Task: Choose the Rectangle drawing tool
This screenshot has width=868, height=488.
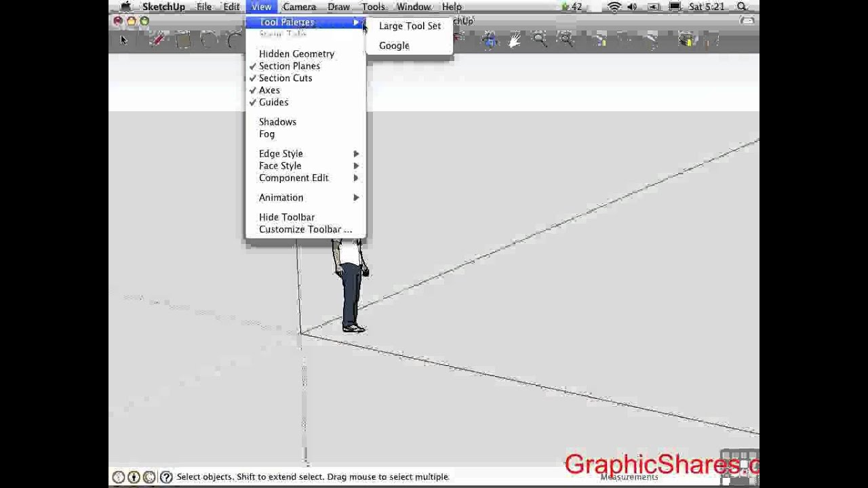Action: click(183, 40)
